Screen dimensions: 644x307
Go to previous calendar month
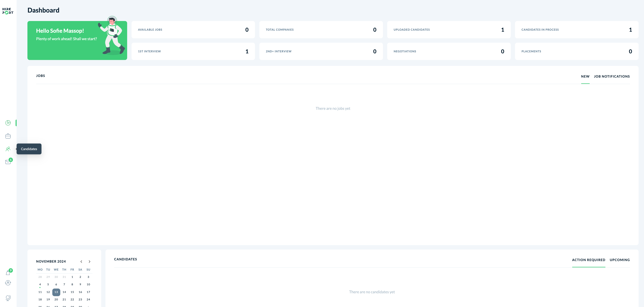click(81, 261)
